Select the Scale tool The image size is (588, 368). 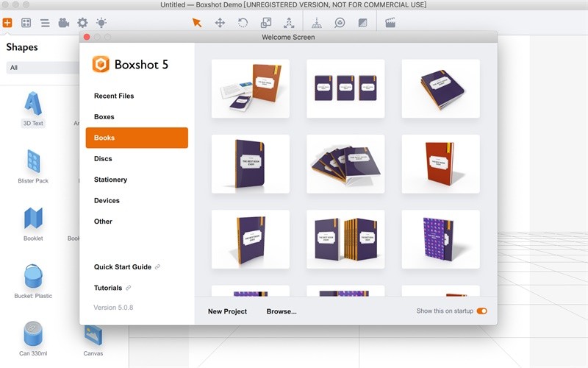click(266, 23)
